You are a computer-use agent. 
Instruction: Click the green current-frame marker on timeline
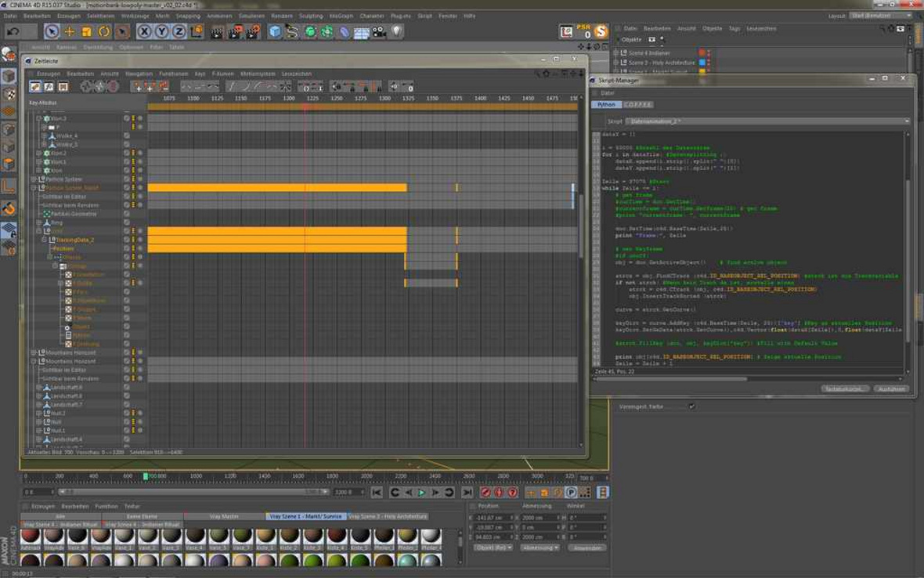click(146, 476)
